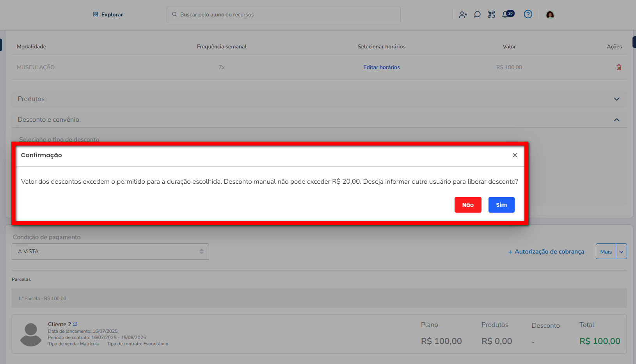
Task: Click the Não button in dialog
Action: coord(468,205)
